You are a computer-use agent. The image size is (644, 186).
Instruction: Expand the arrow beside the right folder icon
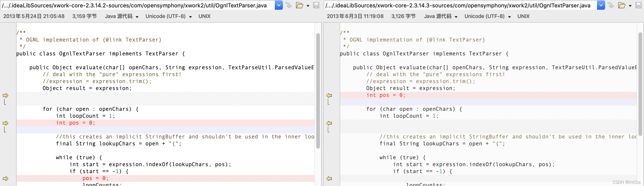[x=630, y=6]
